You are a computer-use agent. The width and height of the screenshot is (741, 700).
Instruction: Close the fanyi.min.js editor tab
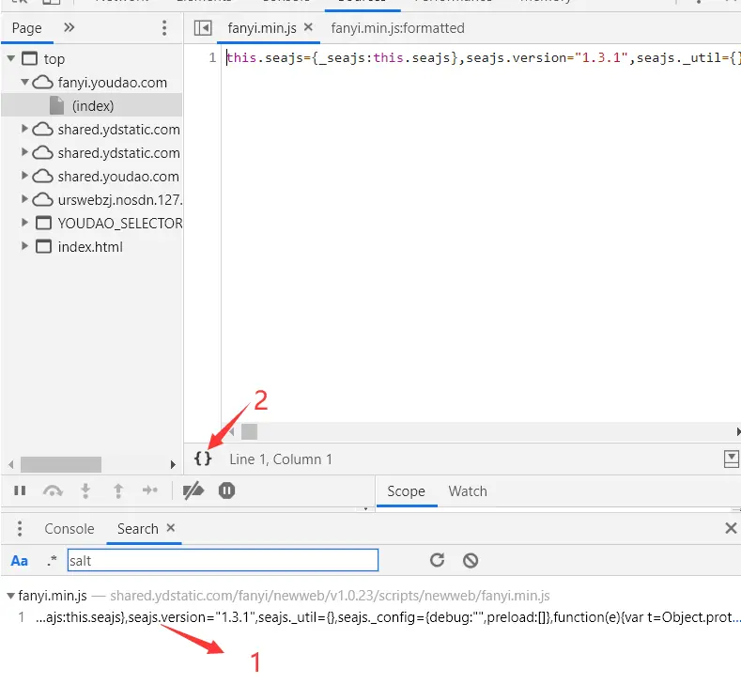coord(308,27)
